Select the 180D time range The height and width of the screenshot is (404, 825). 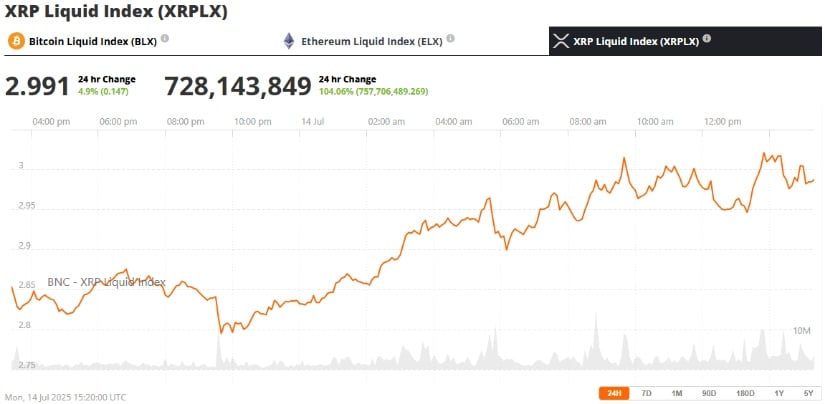pos(745,393)
